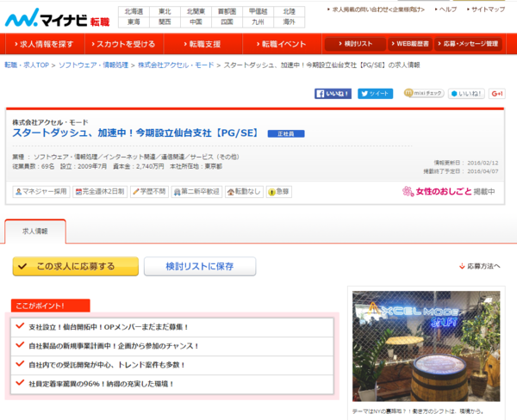
Task: Open the job title スタートダッシュ link
Action: coord(136,133)
